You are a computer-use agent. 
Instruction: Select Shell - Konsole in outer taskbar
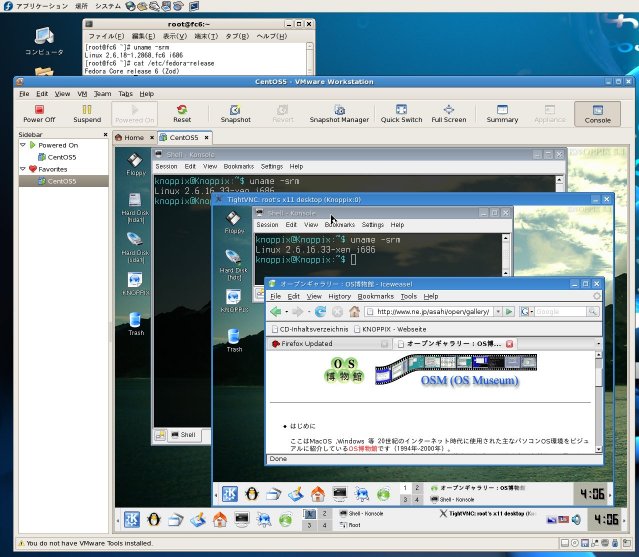361,513
